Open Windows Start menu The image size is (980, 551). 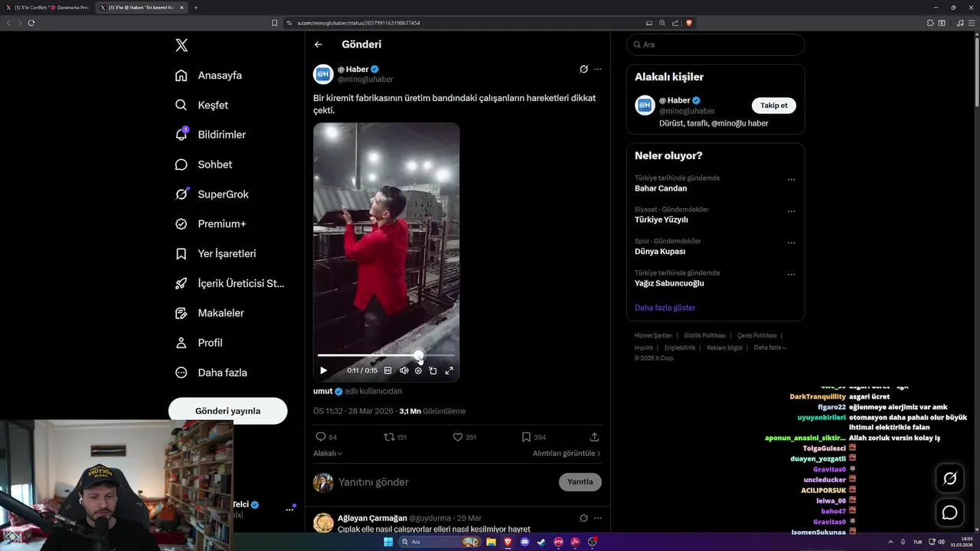[388, 542]
